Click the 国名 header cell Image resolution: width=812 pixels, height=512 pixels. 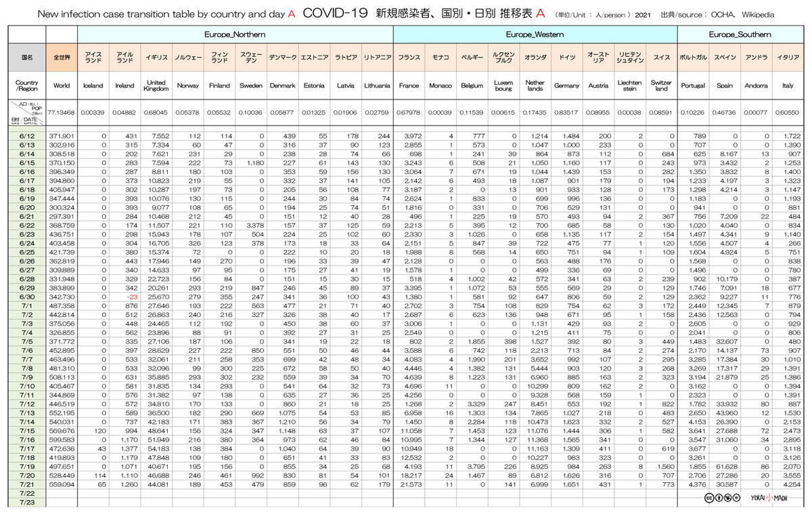click(27, 59)
